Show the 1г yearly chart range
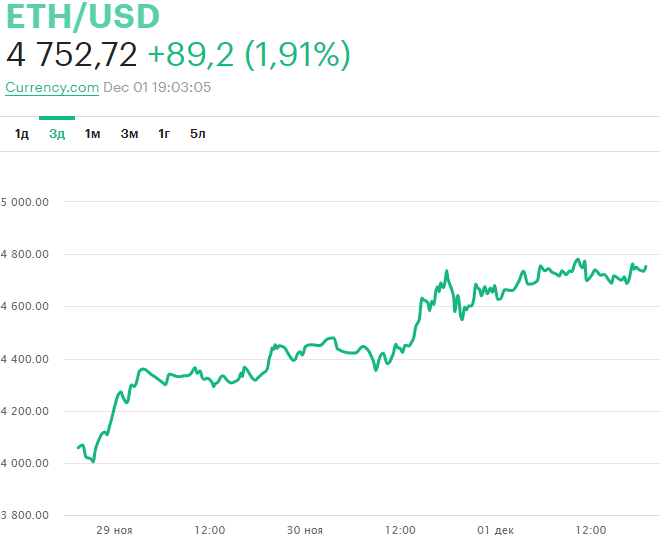The height and width of the screenshot is (539, 668). coord(164,134)
